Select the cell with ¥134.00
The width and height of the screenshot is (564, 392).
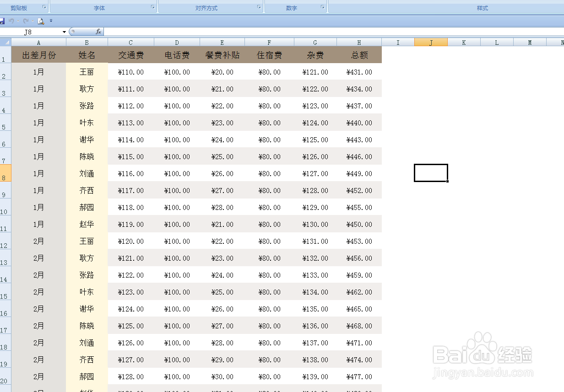[315, 292]
